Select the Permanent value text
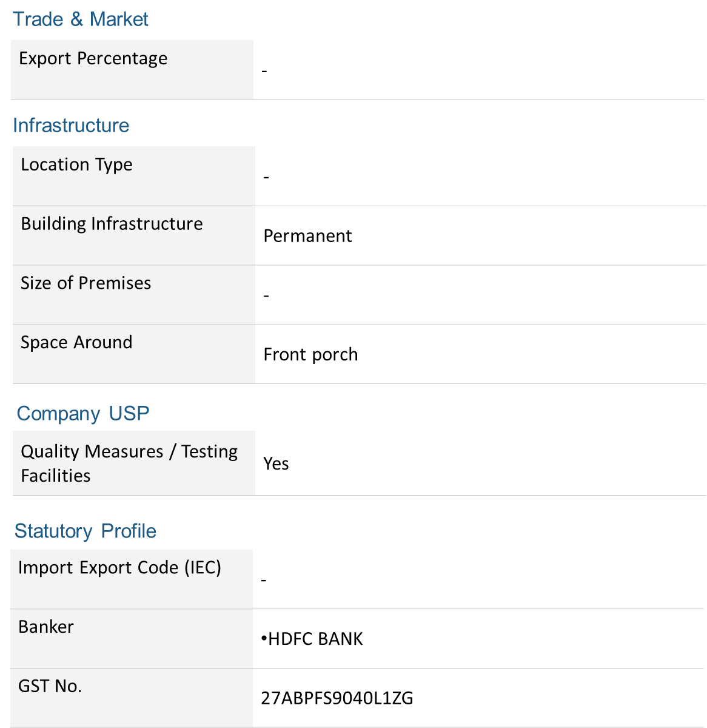Viewport: 707px width, 728px height. (x=307, y=236)
